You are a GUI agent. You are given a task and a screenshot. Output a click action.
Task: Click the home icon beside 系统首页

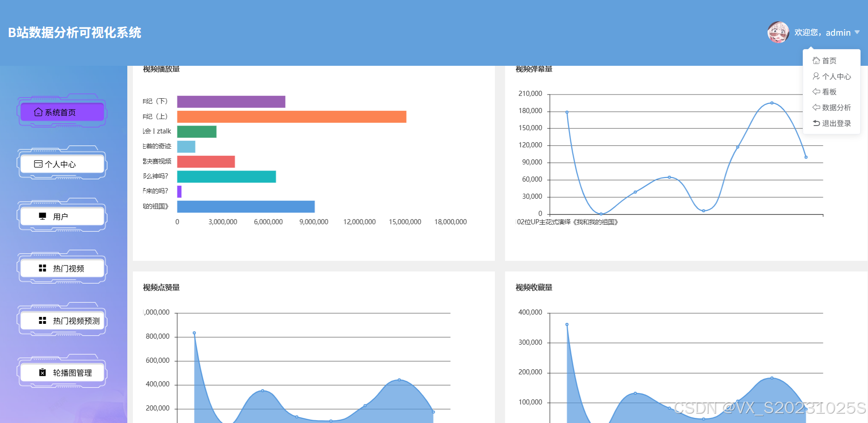38,112
